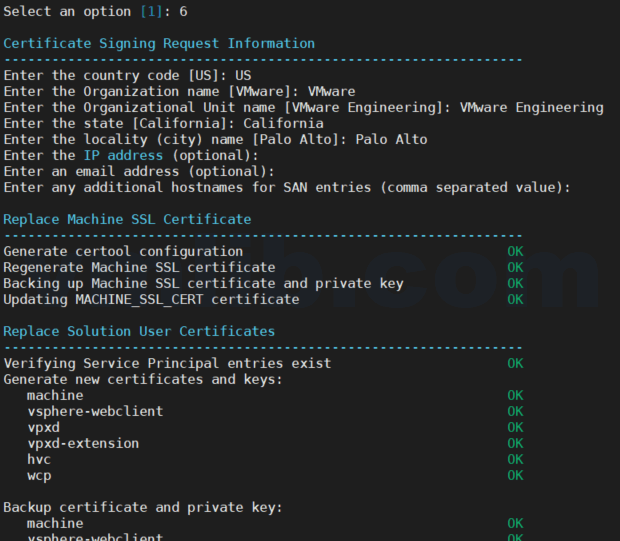Image resolution: width=620 pixels, height=541 pixels.
Task: Select the Replace Solution User Certificates heading
Action: [139, 331]
